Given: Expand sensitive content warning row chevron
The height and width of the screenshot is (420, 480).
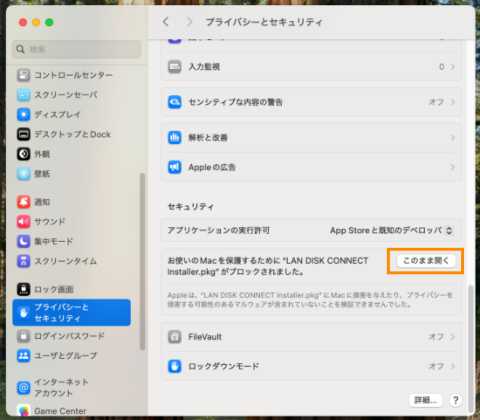Looking at the screenshot, I should point(453,102).
